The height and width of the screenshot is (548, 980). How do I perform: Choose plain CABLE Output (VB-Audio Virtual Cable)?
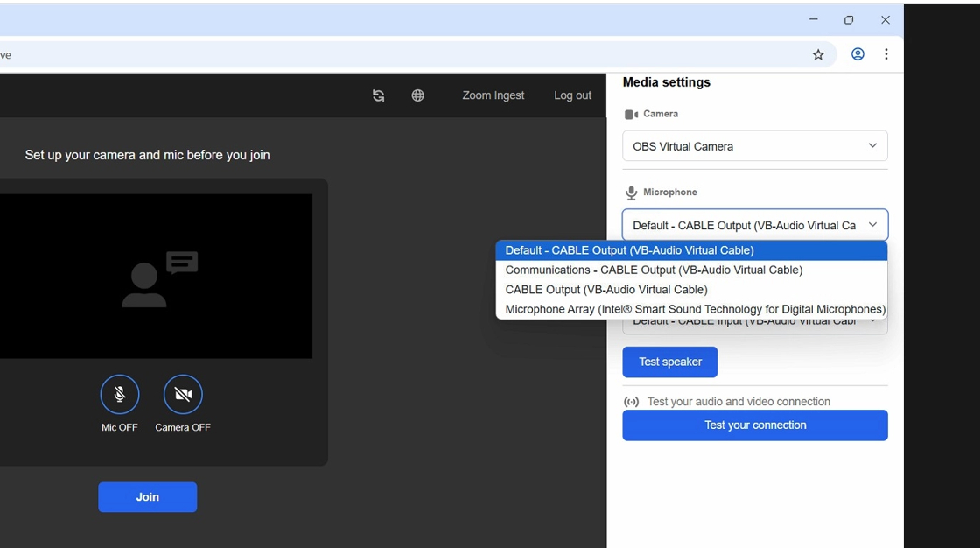pos(691,290)
